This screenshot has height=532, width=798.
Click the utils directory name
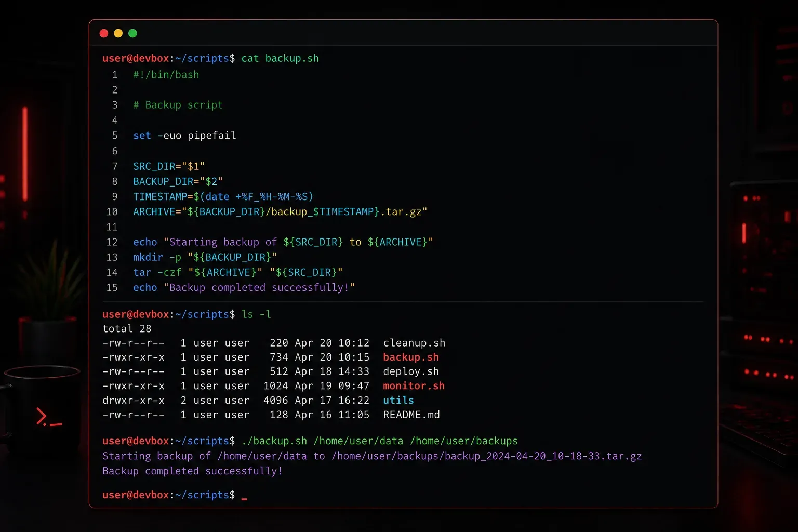pos(398,401)
